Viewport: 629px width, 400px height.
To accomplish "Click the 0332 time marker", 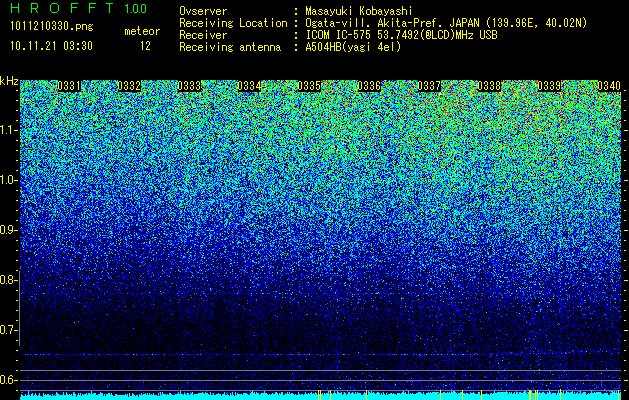I will 129,86.
